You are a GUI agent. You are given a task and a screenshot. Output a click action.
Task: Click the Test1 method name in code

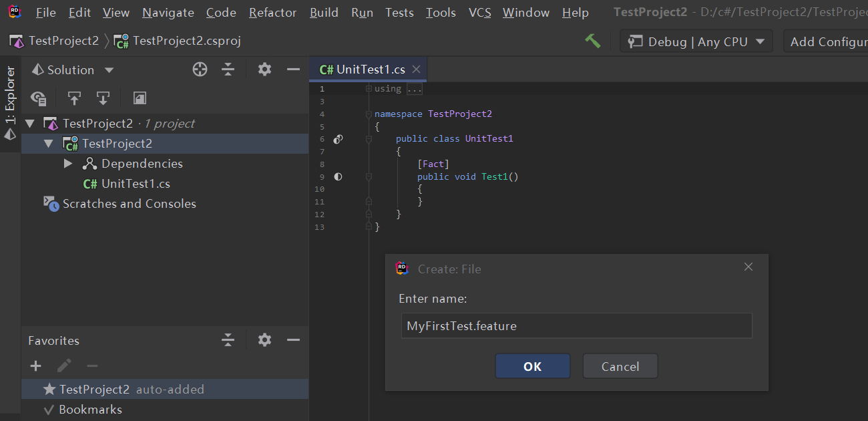(495, 176)
